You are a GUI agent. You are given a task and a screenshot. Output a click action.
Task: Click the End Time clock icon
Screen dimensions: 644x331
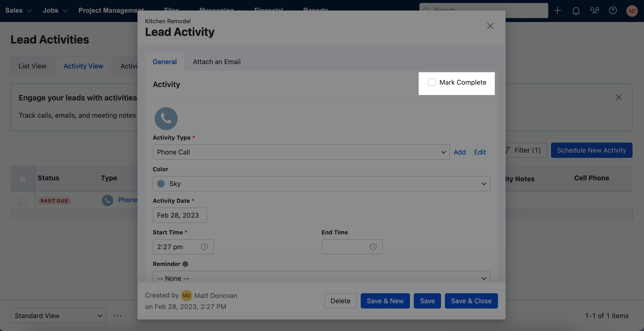tap(373, 247)
